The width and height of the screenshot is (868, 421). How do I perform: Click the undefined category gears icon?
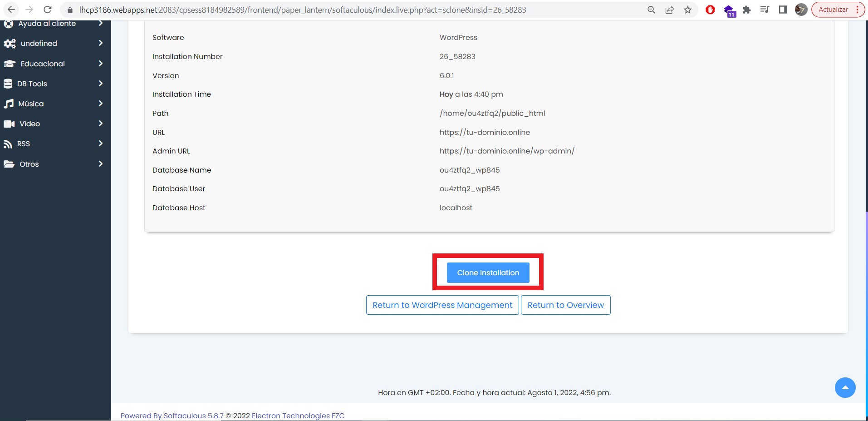pyautogui.click(x=10, y=44)
